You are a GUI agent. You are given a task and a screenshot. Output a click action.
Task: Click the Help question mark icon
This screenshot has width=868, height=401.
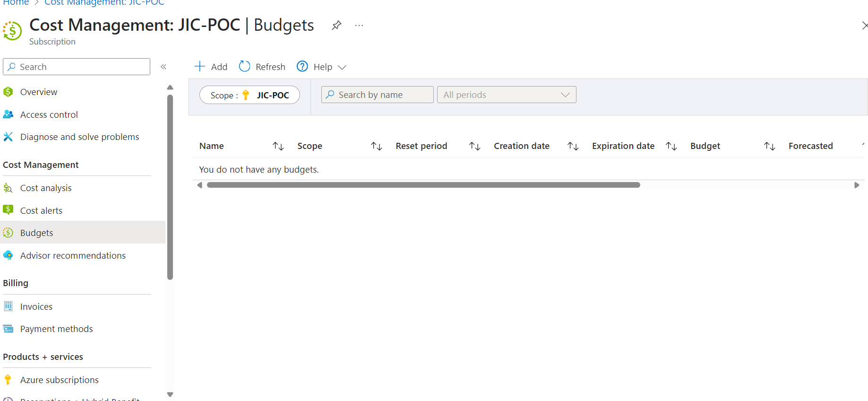(x=302, y=66)
